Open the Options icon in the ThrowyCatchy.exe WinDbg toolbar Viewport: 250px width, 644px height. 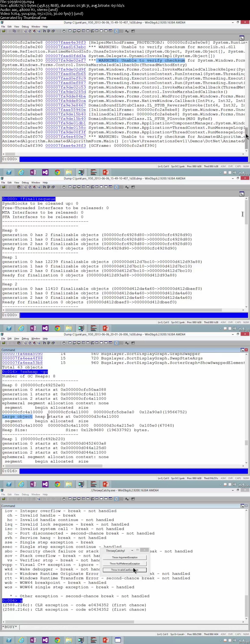point(133,499)
